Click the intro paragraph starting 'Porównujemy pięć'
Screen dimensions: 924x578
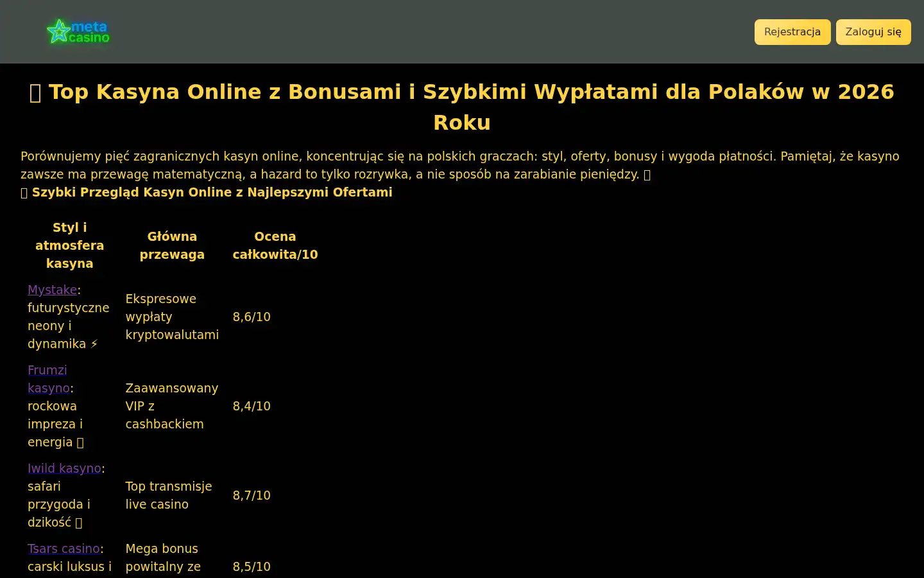pyautogui.click(x=460, y=165)
